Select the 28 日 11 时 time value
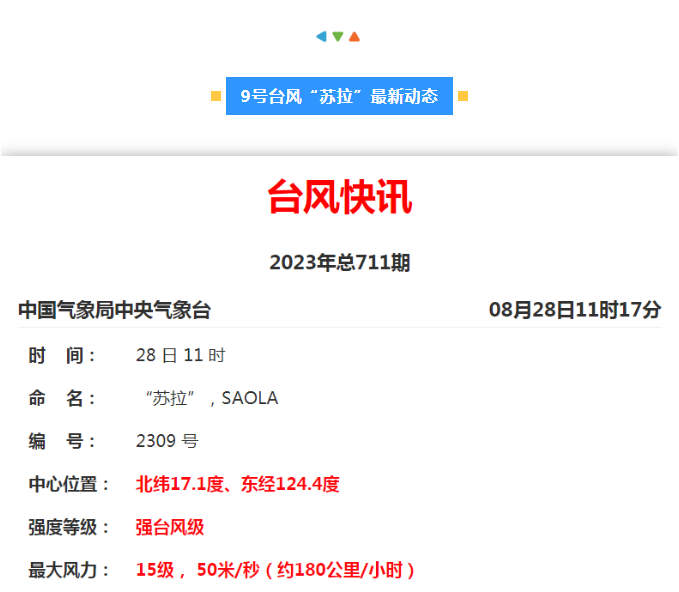The height and width of the screenshot is (592, 679). (x=181, y=355)
